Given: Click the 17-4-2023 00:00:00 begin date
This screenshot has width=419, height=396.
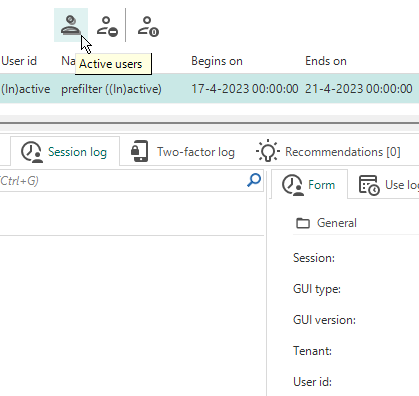Looking at the screenshot, I should [245, 89].
